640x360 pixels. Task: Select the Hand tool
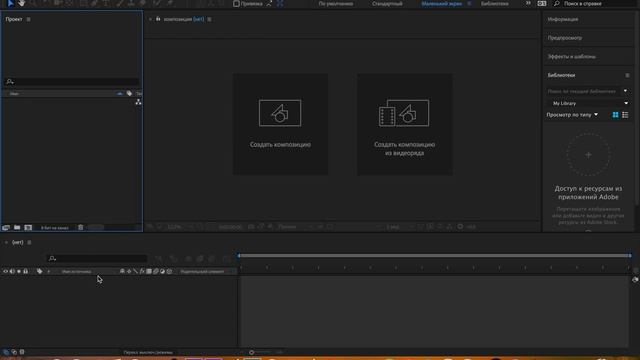click(x=22, y=3)
